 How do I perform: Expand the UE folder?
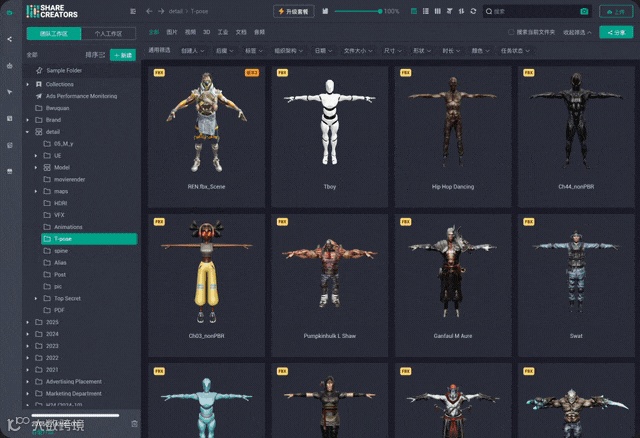pos(36,156)
